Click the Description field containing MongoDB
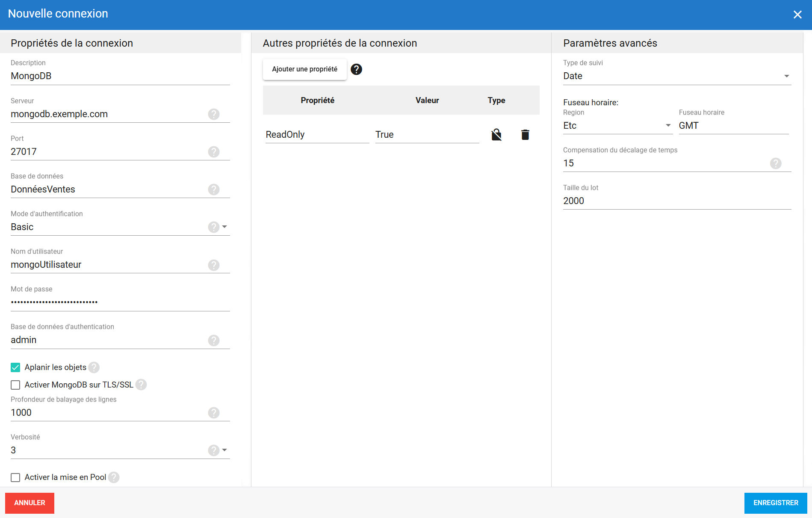This screenshot has height=518, width=812. (120, 76)
